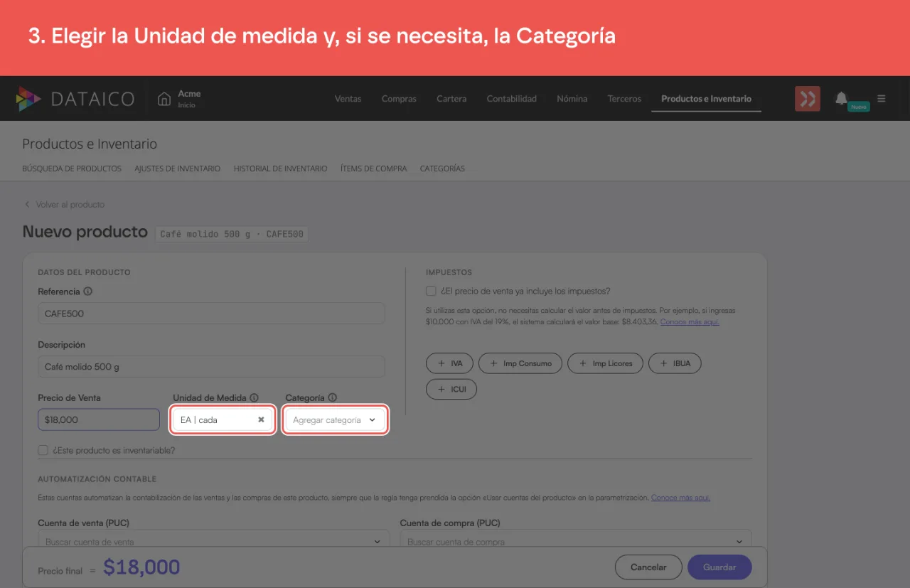Click the info icon beside Categoría

tap(332, 398)
